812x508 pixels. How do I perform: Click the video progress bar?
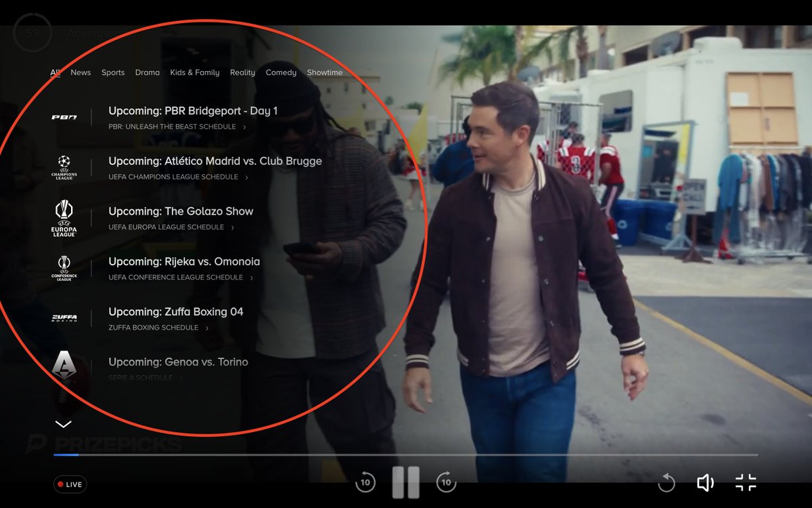point(406,454)
